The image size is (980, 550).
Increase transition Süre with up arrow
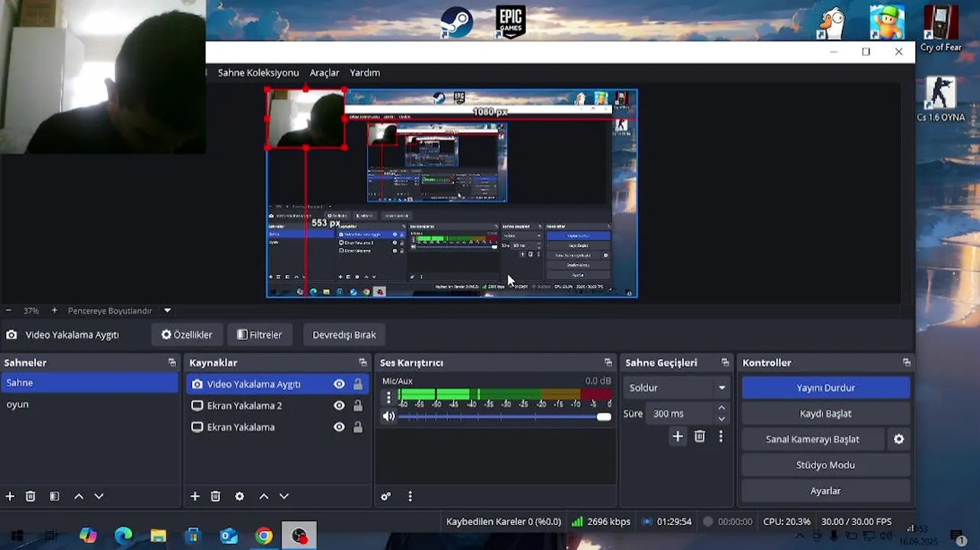(x=722, y=409)
